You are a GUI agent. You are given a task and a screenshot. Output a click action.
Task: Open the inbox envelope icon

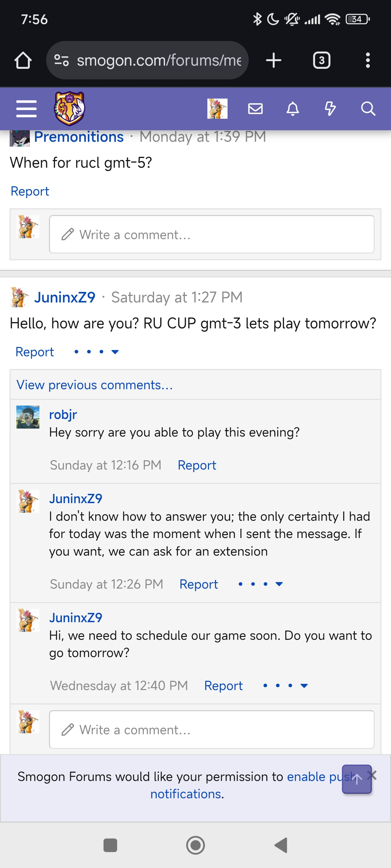(x=255, y=109)
